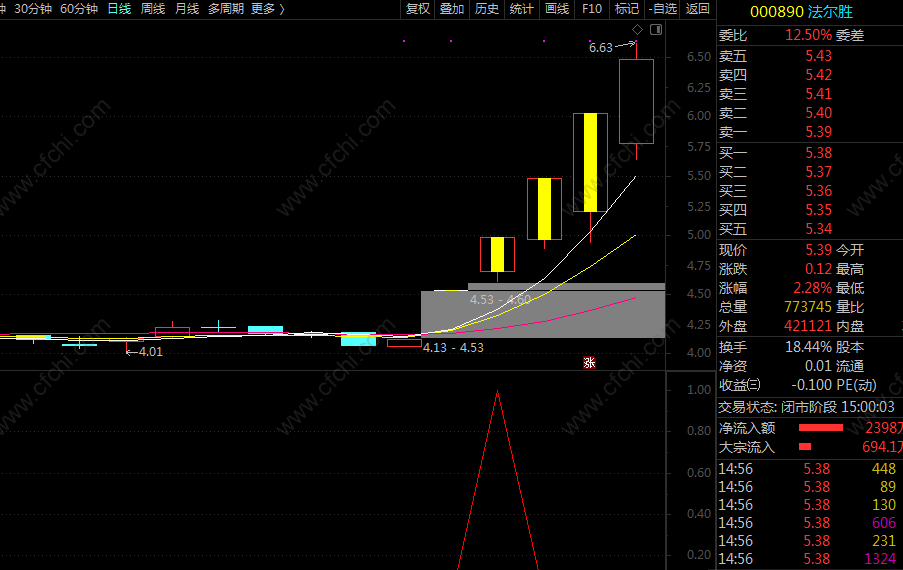This screenshot has height=570, width=903.
Task: Click 买二 price 5.37
Action: click(818, 172)
